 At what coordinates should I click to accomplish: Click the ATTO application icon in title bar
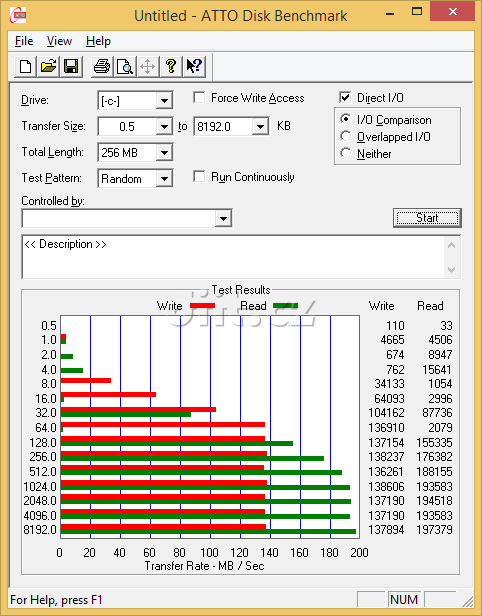coord(18,15)
